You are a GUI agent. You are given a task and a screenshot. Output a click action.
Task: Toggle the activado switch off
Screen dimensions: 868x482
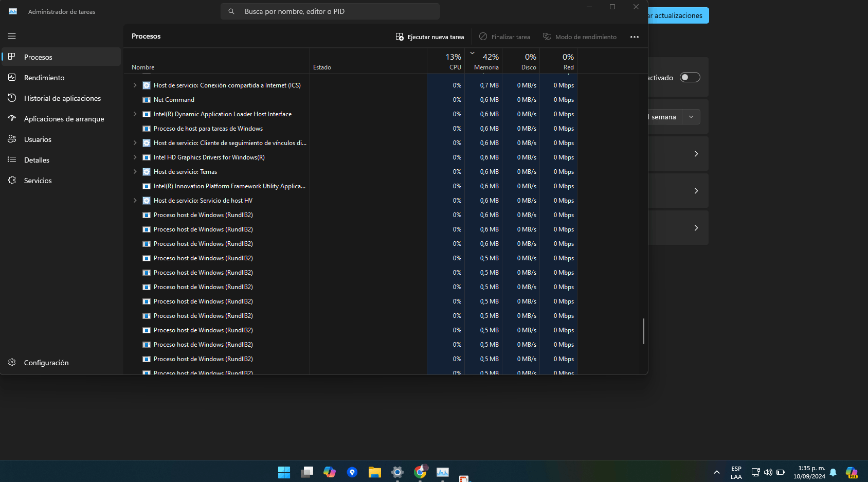690,77
